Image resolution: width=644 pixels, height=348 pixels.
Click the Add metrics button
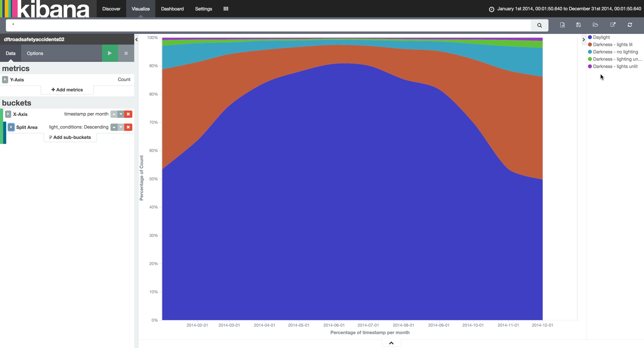click(67, 90)
